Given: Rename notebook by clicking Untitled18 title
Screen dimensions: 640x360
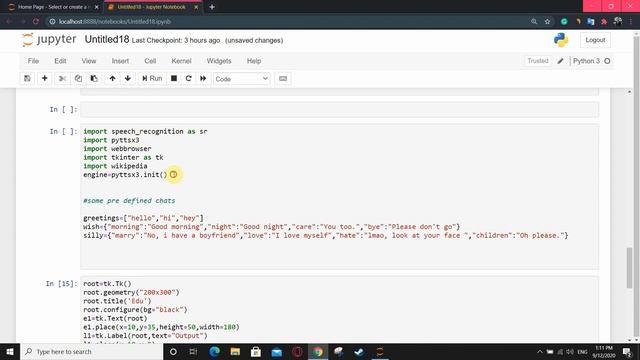Looking at the screenshot, I should coord(107,40).
